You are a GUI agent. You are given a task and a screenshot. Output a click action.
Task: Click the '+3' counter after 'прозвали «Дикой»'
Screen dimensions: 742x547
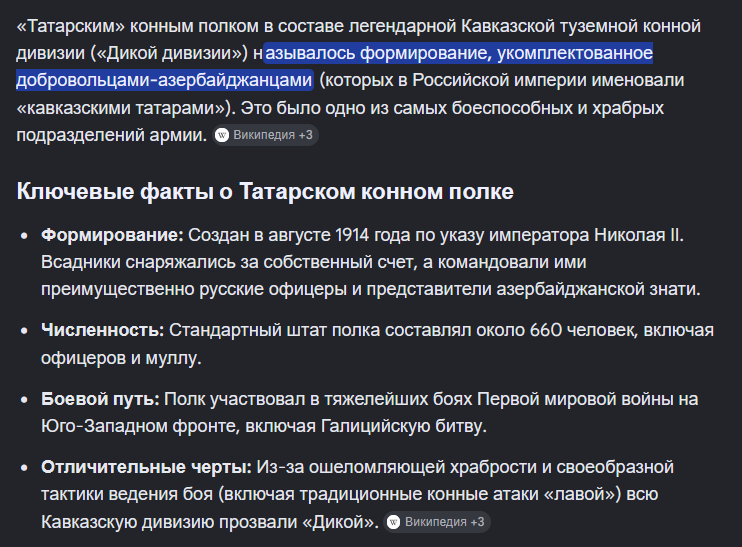tap(477, 522)
